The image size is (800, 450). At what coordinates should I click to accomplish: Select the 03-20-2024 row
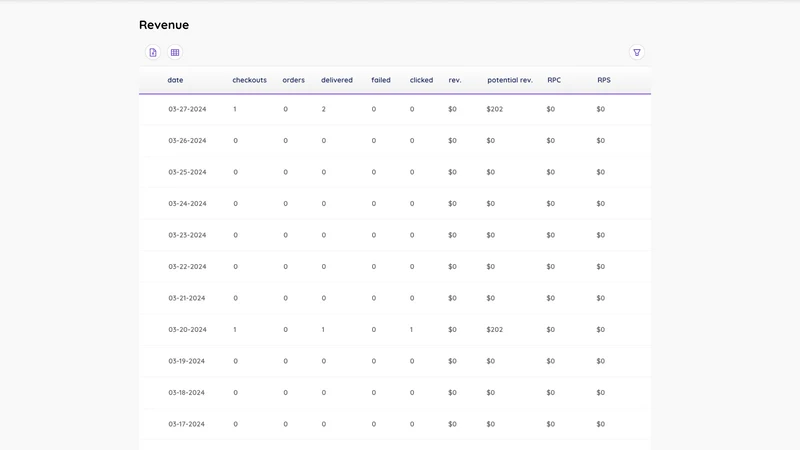click(x=395, y=330)
